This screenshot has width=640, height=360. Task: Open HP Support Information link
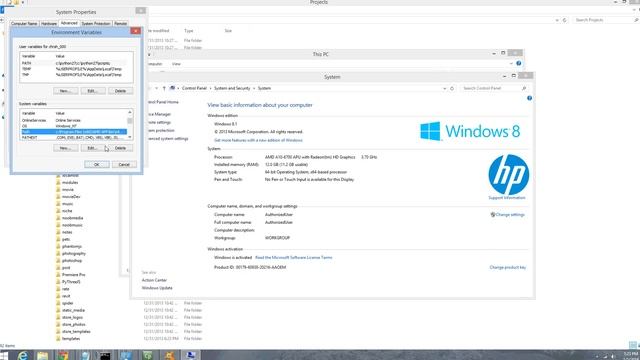click(x=507, y=198)
